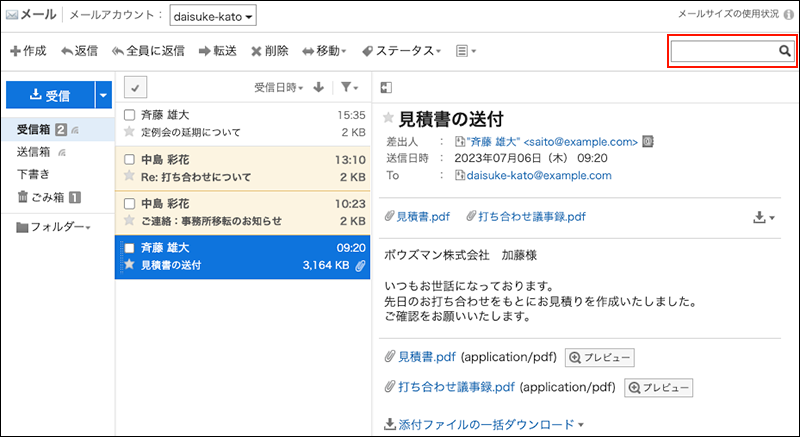800x437 pixels.
Task: Delete the mail with 削除
Action: [269, 51]
